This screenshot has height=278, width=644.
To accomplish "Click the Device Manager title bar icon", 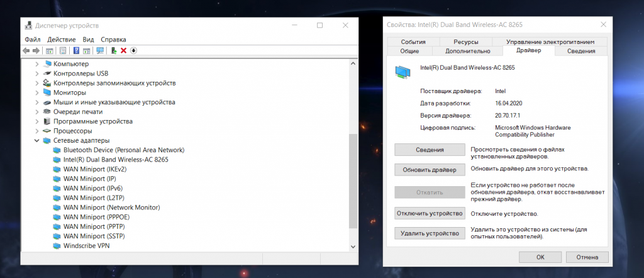I will [x=28, y=25].
